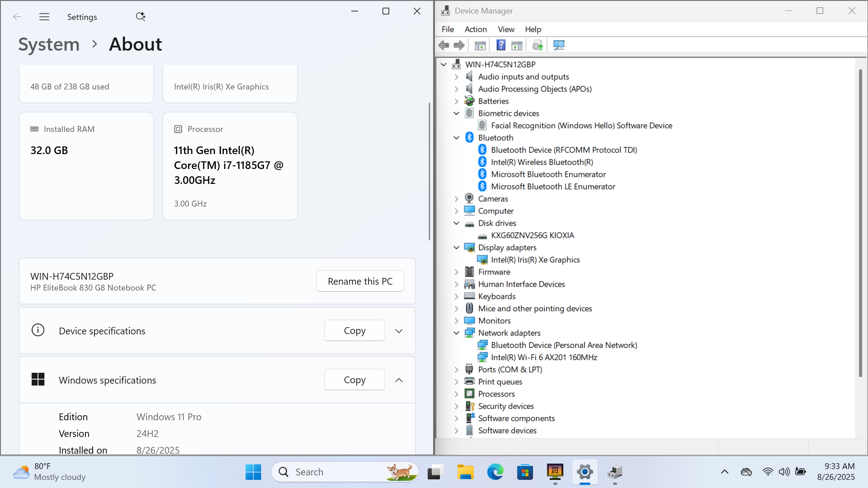Click the blue Help question-mark toolbar icon
The image size is (868, 488).
(501, 45)
